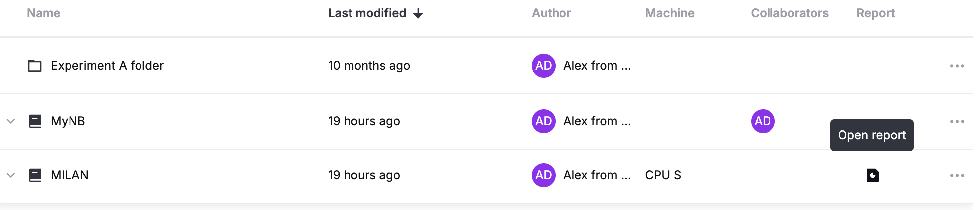Sort by the Name column header
The image size is (980, 210).
point(44,13)
